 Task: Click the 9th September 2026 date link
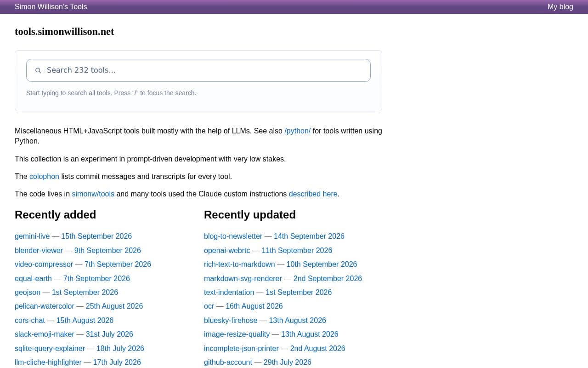(x=107, y=250)
